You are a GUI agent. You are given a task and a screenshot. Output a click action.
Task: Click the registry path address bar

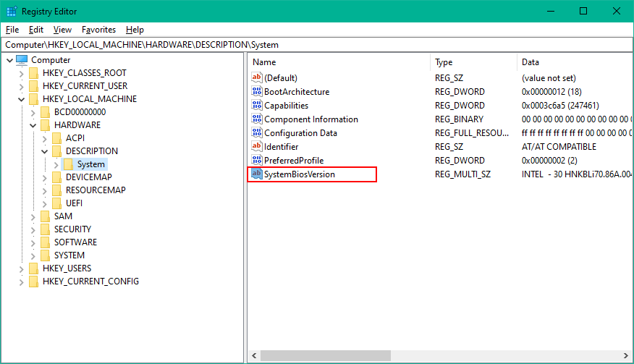click(317, 45)
